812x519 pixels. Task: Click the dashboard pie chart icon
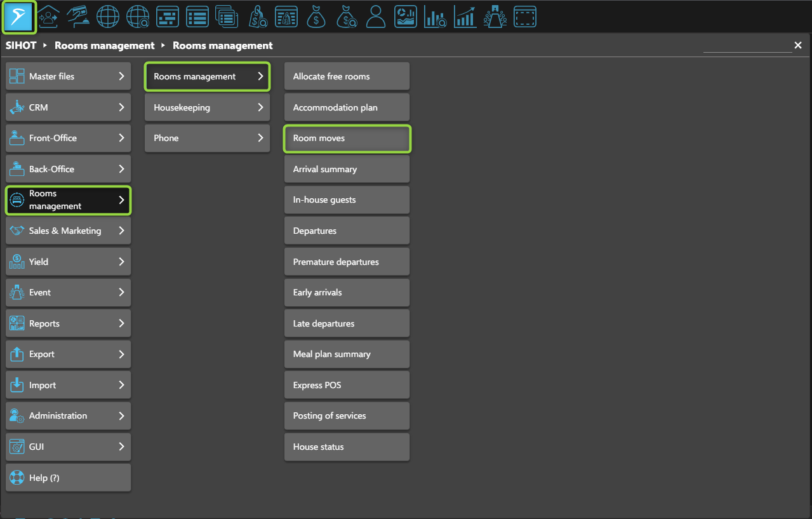(405, 17)
